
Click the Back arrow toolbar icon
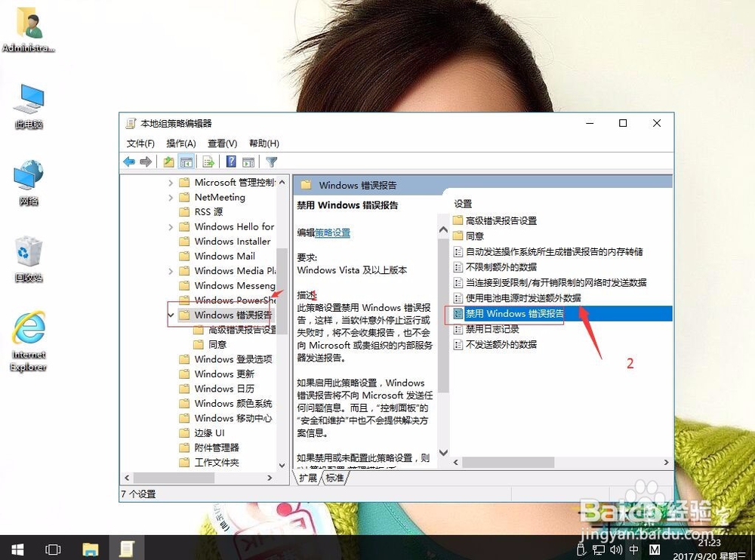point(129,162)
